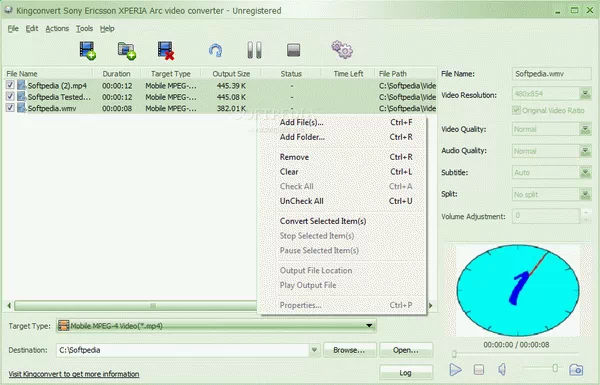The width and height of the screenshot is (600, 385).
Task: Toggle Original Video Ratio checkbox
Action: (x=516, y=110)
